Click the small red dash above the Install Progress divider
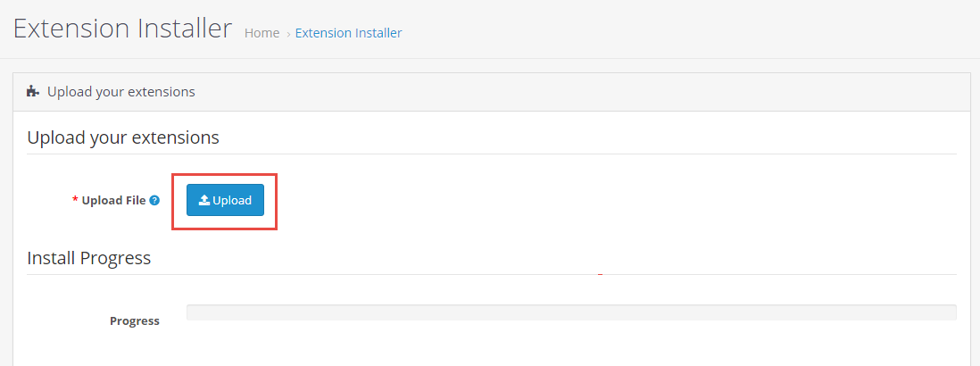The image size is (980, 366). click(600, 274)
